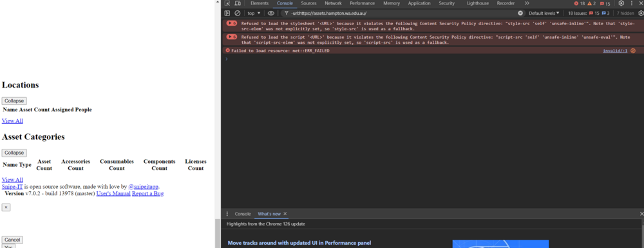This screenshot has height=248, width=644.
Task: Create a live expression via eye icon
Action: point(271,13)
